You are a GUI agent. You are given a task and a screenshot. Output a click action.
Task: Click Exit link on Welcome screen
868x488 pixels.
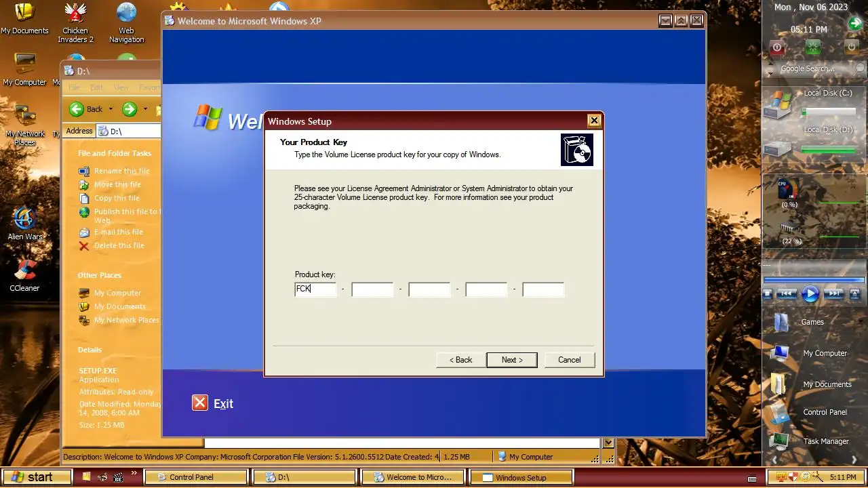point(223,403)
